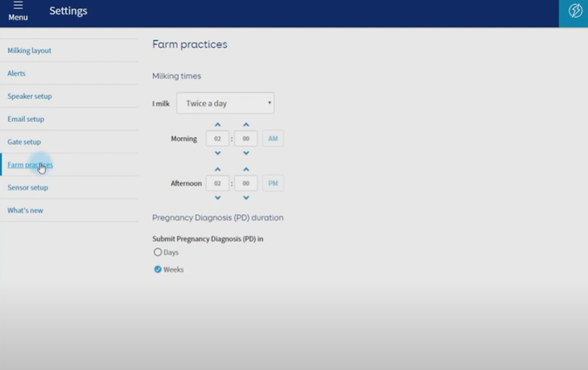Screen dimensions: 588x370
Task: View What's new page
Action: [x=25, y=210]
